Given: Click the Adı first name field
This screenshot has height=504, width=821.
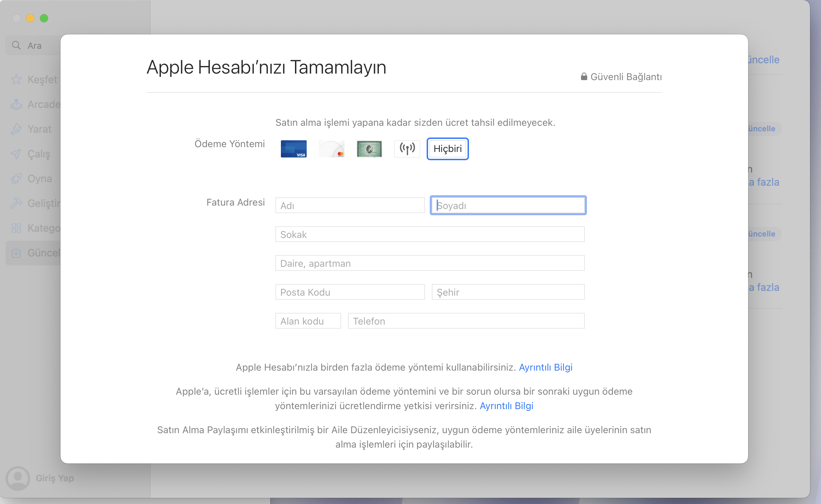Looking at the screenshot, I should [x=350, y=205].
